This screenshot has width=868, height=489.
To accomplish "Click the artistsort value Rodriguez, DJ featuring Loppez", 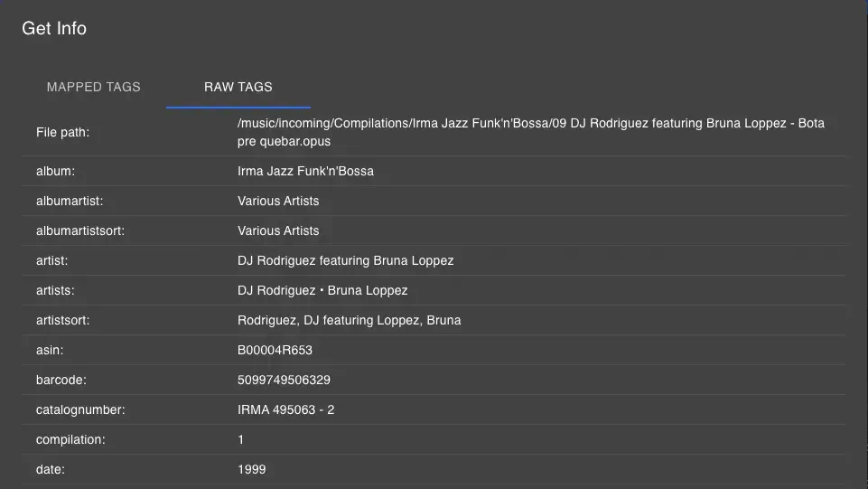I will [x=349, y=320].
